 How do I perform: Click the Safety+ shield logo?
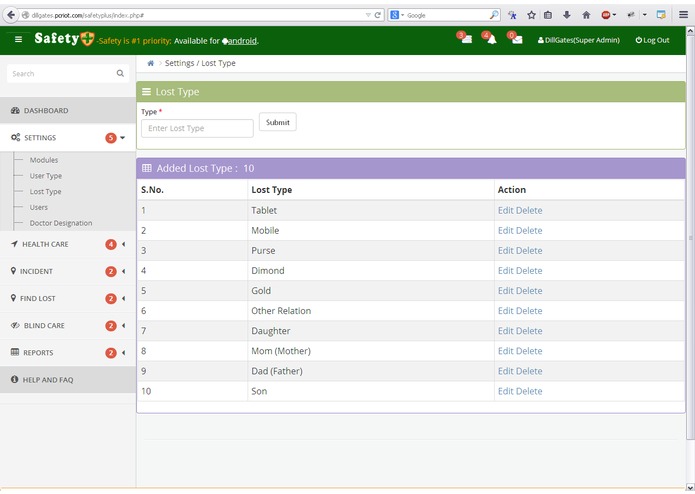tap(87, 39)
